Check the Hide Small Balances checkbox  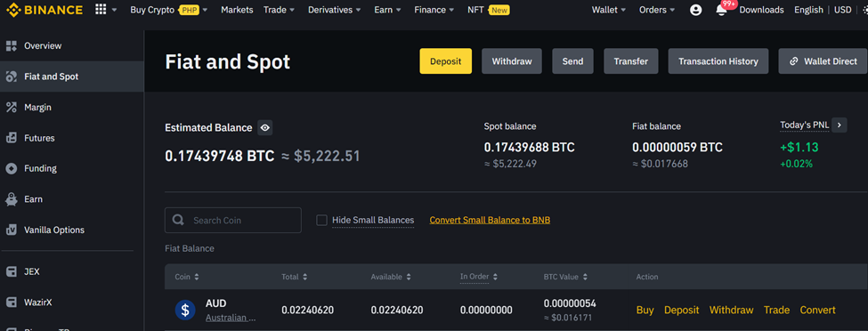pos(321,221)
